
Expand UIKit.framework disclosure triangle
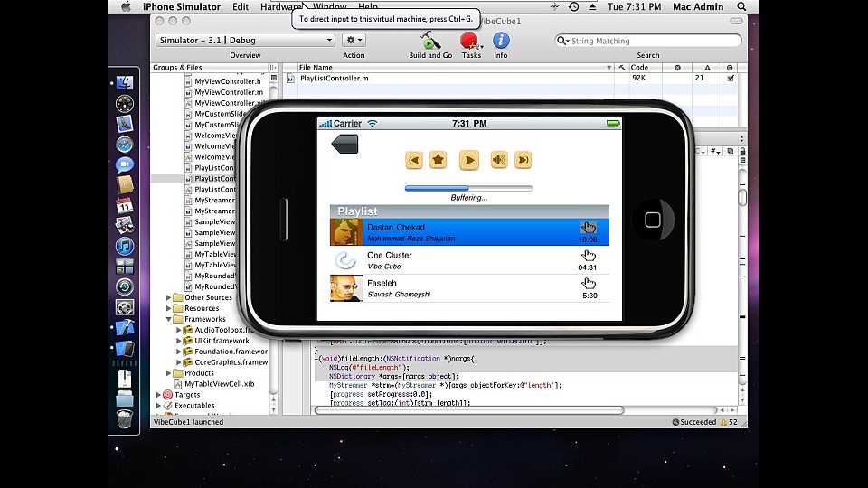coord(178,341)
